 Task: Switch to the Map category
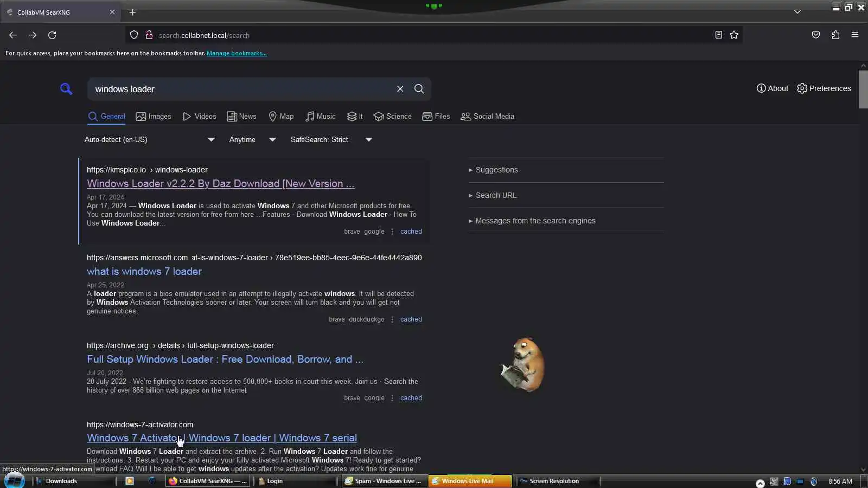pyautogui.click(x=281, y=117)
